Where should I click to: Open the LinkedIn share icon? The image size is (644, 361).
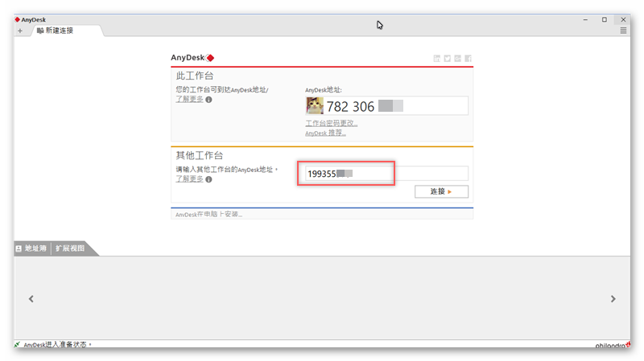tap(436, 58)
